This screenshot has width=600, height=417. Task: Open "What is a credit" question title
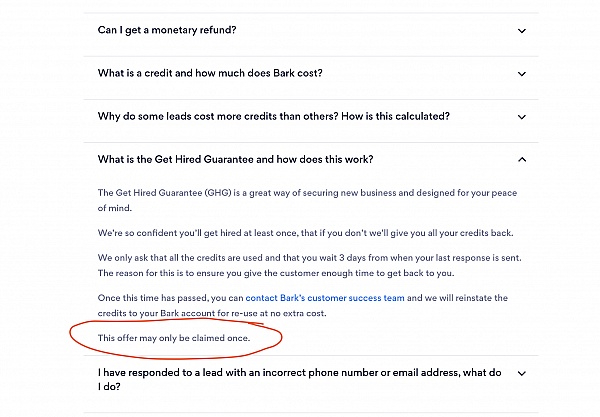click(210, 73)
